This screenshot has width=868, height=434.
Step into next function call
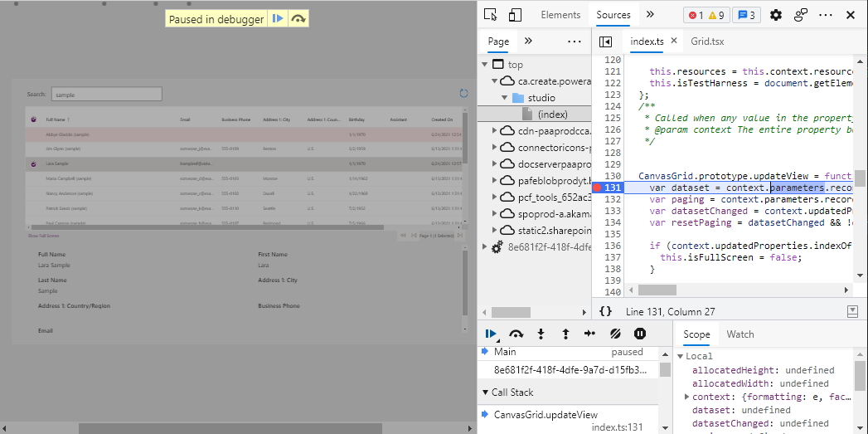click(541, 334)
